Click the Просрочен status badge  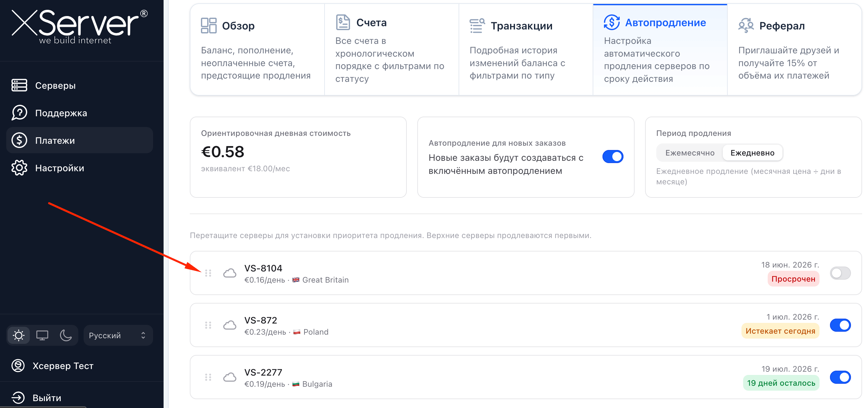[x=793, y=279]
